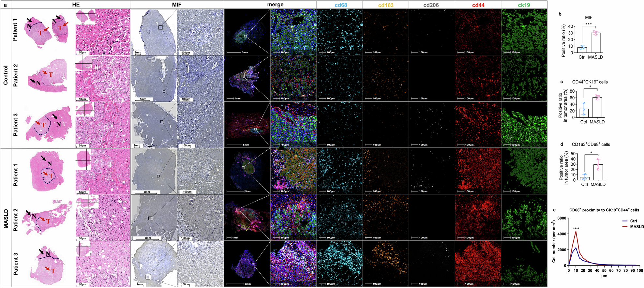Select the cd68 column header

point(339,5)
